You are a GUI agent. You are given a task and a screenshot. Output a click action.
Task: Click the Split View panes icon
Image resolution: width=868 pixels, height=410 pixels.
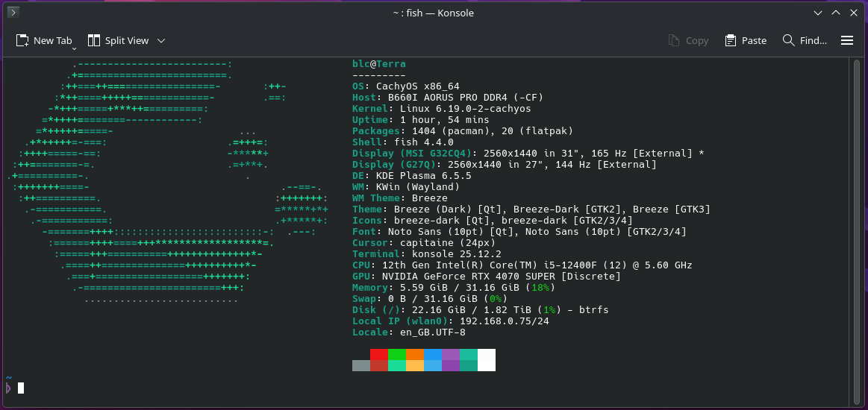coord(94,40)
